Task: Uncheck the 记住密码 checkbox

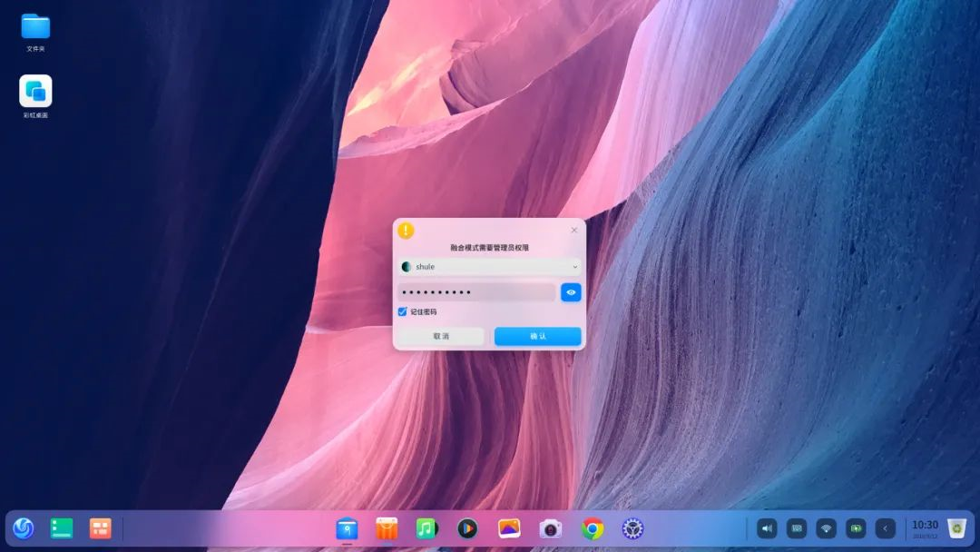Action: pyautogui.click(x=403, y=311)
